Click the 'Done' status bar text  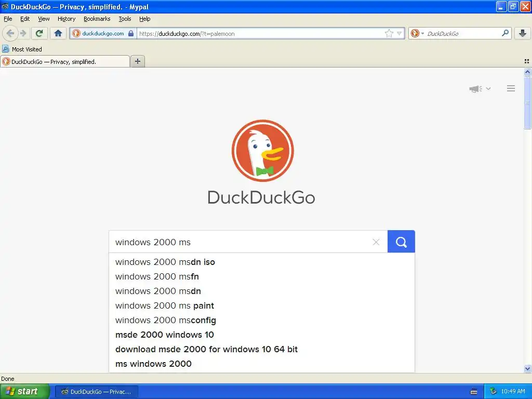coord(7,379)
